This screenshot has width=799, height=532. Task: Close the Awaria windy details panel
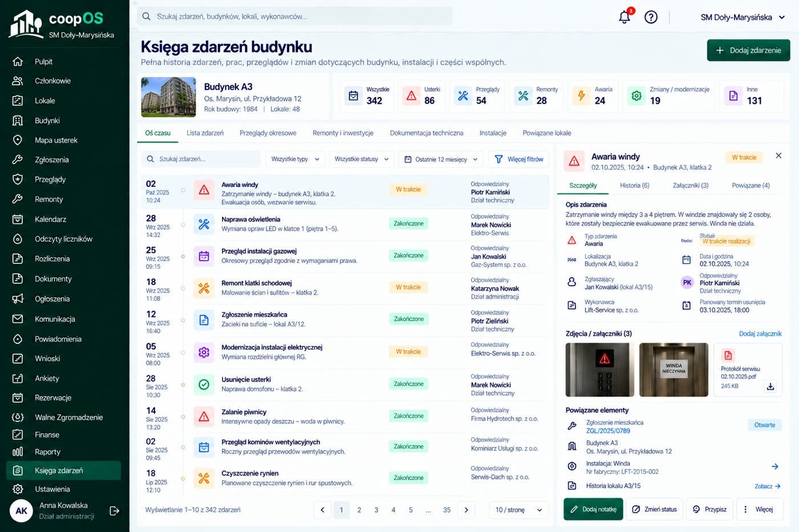click(x=778, y=156)
